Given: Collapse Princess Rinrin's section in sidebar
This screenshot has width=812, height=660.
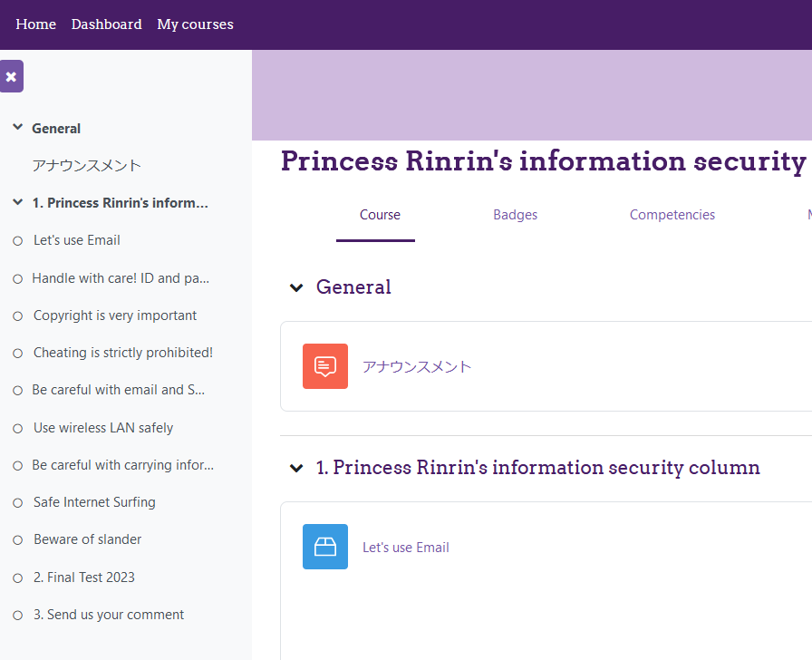Looking at the screenshot, I should click(x=17, y=202).
